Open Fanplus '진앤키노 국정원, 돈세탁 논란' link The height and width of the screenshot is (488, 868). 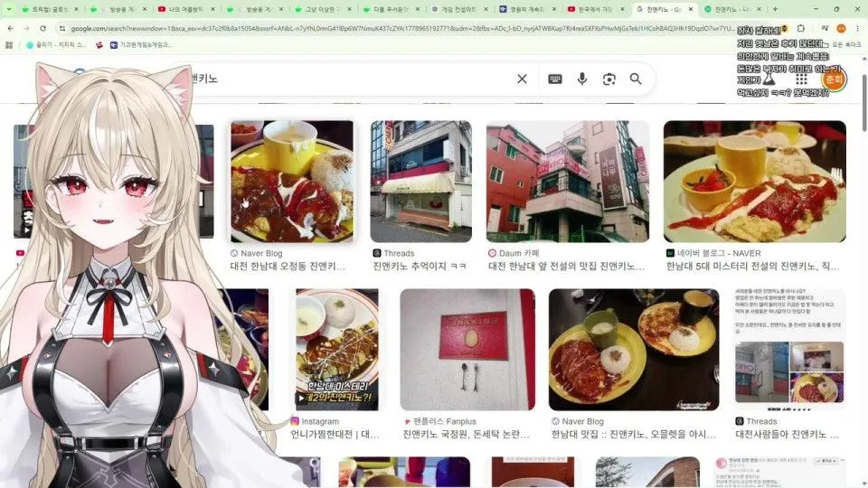tap(467, 435)
